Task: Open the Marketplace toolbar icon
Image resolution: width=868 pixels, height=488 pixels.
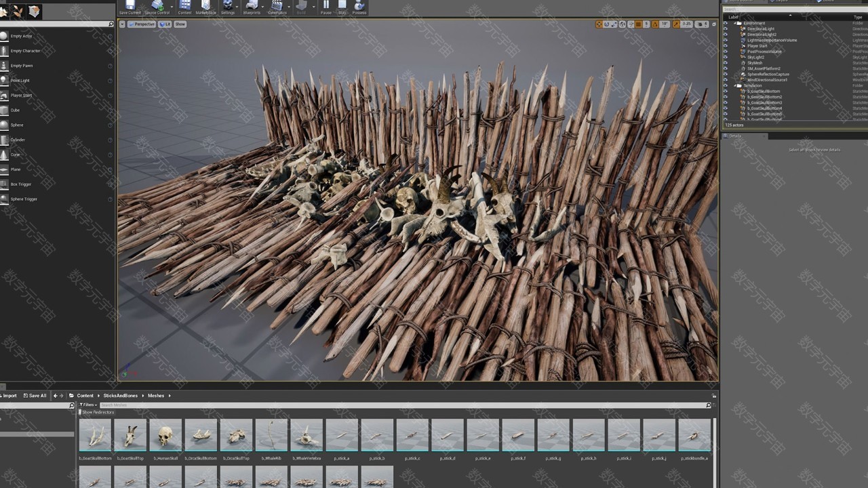Action: tap(206, 5)
